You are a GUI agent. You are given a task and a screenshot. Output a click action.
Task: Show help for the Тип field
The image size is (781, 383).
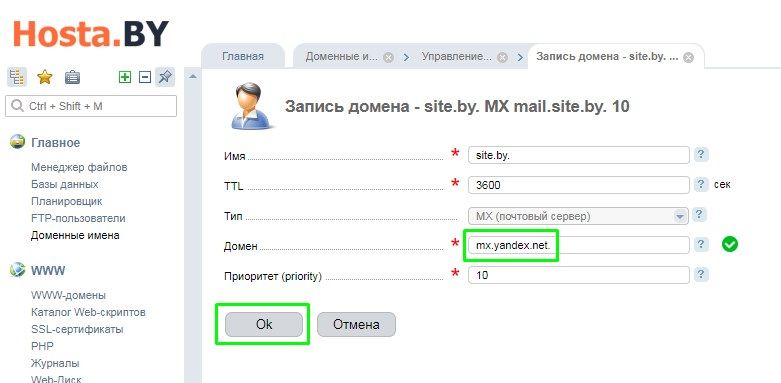point(699,215)
